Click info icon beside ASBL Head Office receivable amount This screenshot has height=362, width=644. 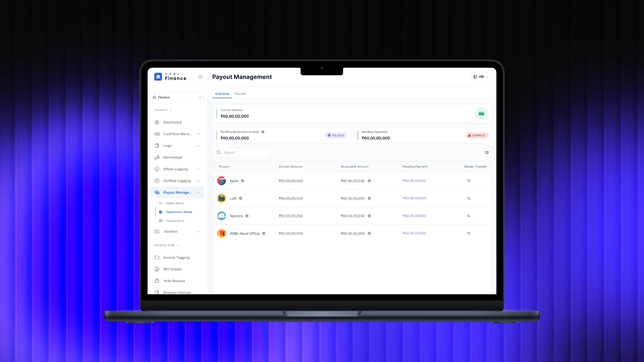(x=369, y=233)
